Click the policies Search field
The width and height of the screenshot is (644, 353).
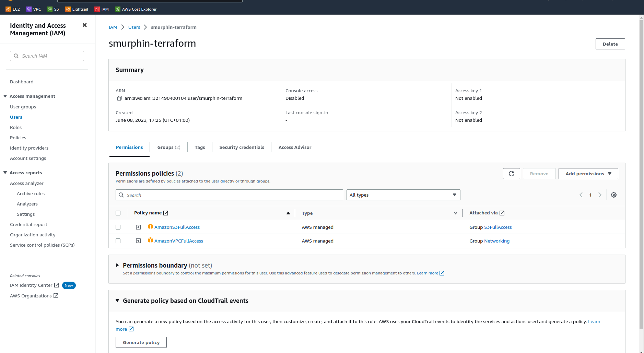(229, 195)
